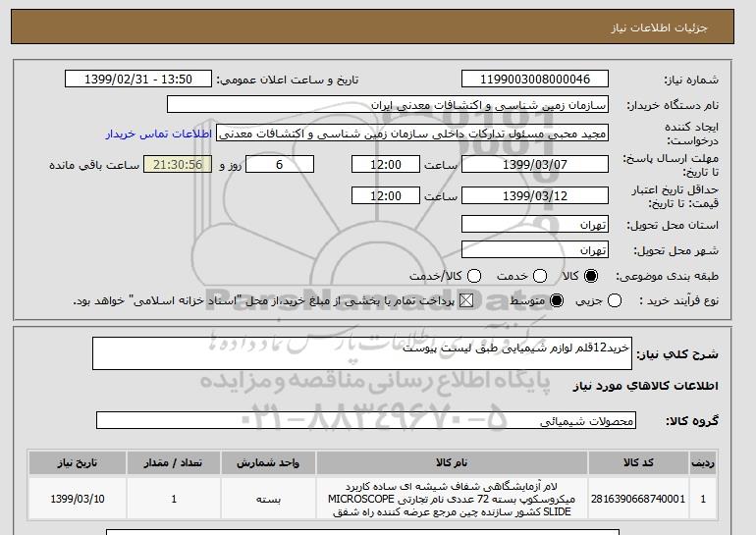Screen dimensions: 756x535
Task: Click product code 2816390668740001 cell
Action: [638, 499]
